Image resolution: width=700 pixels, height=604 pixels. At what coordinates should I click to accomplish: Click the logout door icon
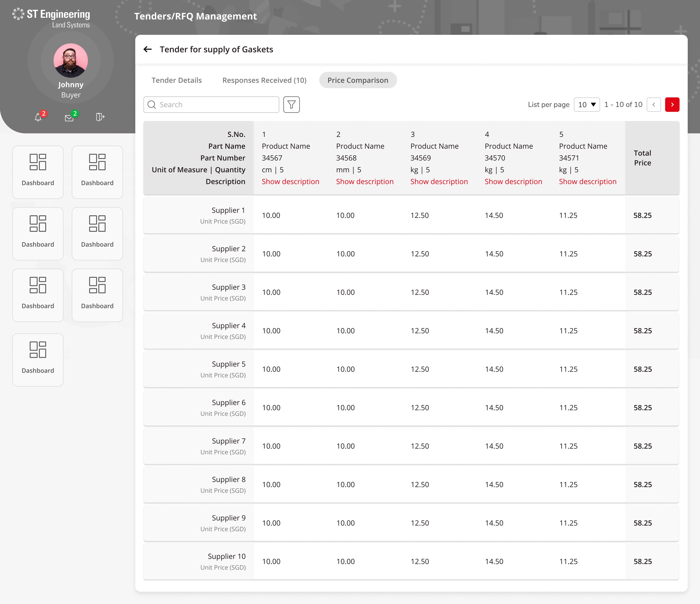pyautogui.click(x=100, y=117)
